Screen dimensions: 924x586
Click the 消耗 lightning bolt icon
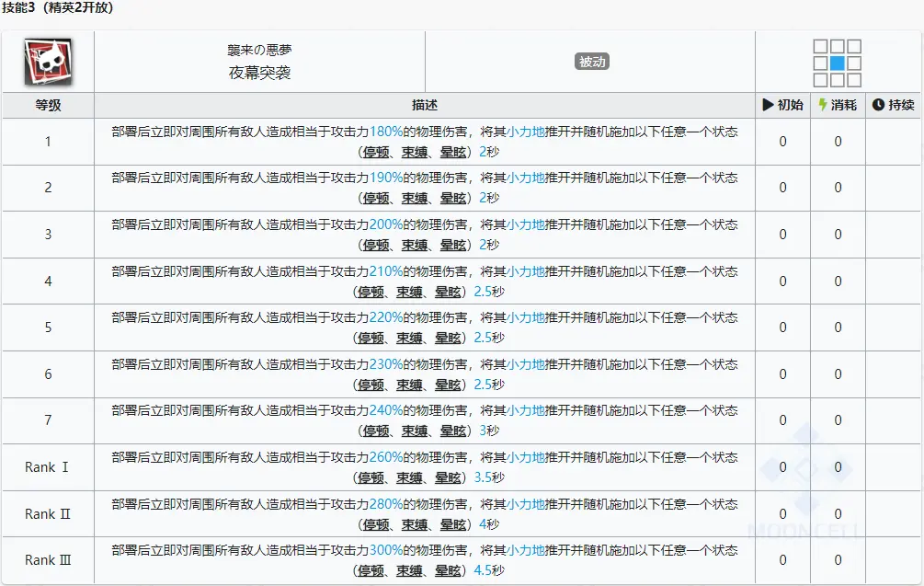(x=823, y=105)
